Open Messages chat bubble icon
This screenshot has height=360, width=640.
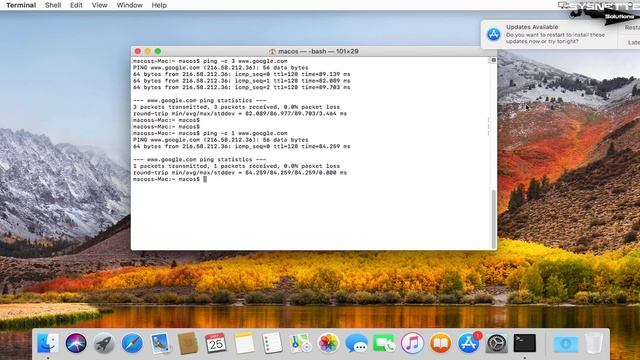pos(356,343)
